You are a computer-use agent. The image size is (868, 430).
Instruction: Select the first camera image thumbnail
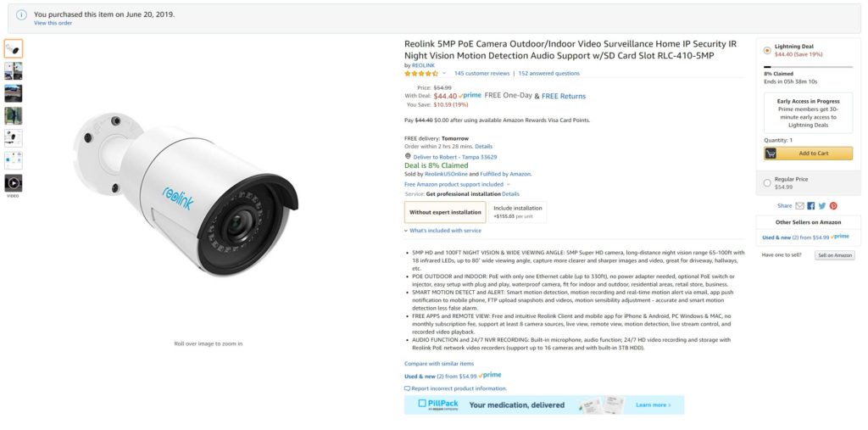[14, 48]
